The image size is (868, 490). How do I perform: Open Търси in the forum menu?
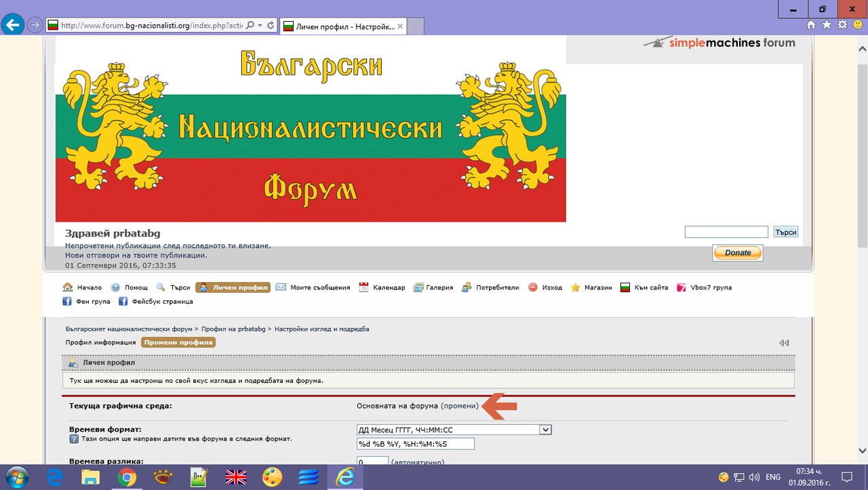click(x=173, y=287)
